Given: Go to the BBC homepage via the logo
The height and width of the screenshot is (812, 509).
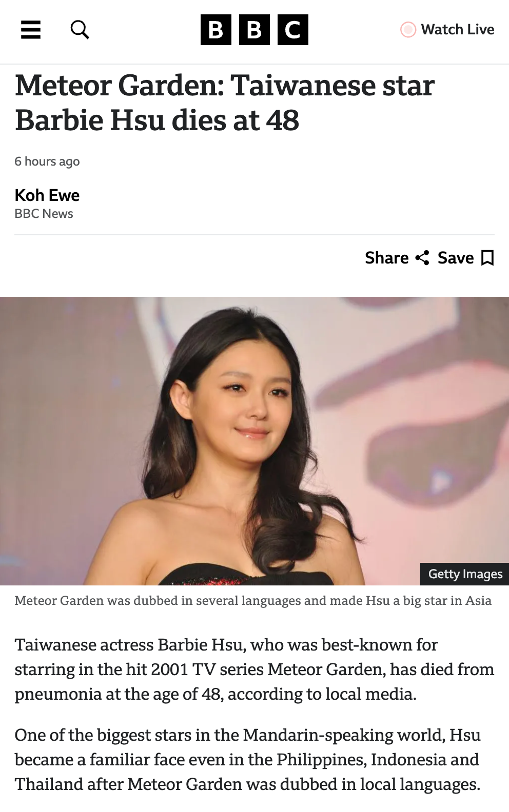Looking at the screenshot, I should coord(254,30).
